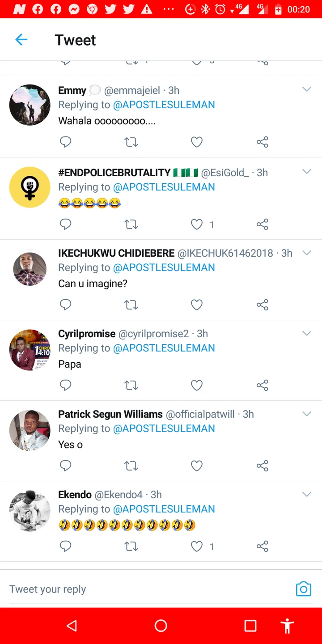
Task: Open the camera to attach a photo
Action: point(303,589)
